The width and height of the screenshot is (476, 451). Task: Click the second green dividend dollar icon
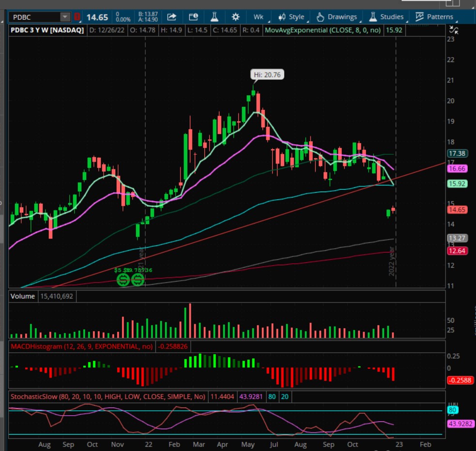138,279
